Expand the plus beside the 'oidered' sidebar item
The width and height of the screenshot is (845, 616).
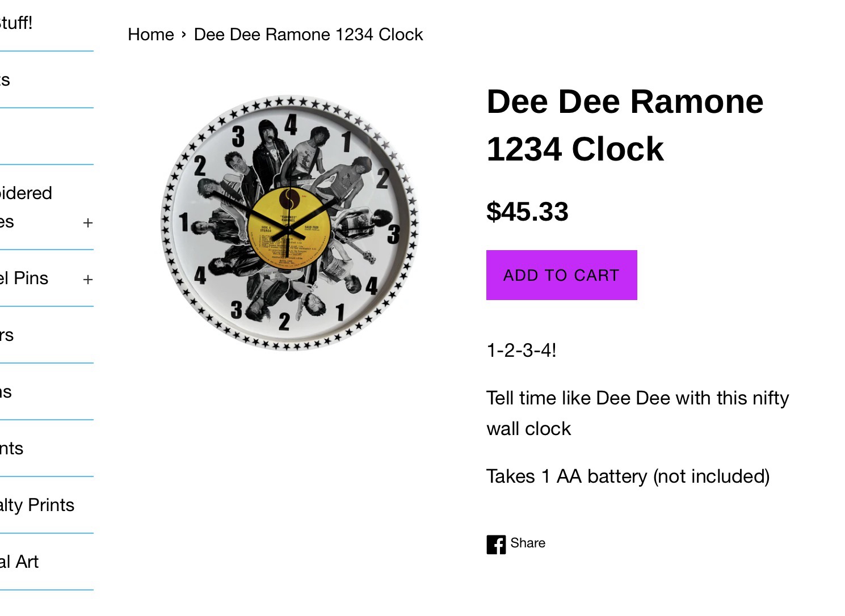click(x=87, y=222)
